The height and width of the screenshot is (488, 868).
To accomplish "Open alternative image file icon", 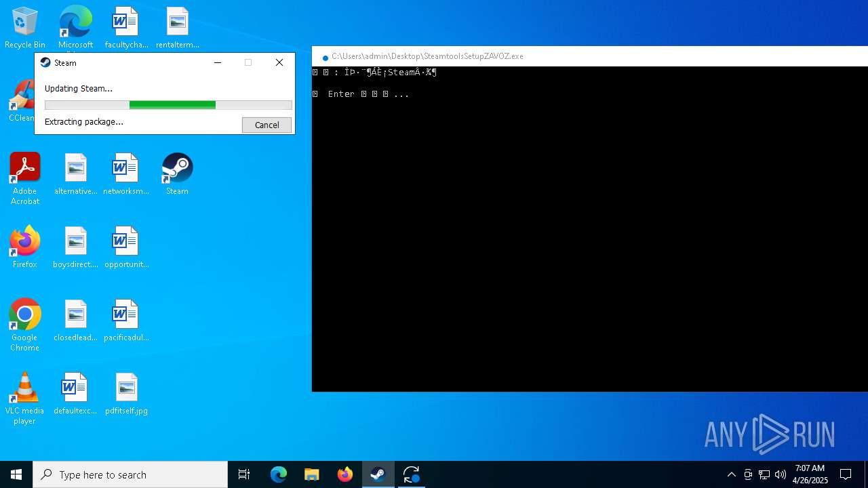I will [75, 175].
